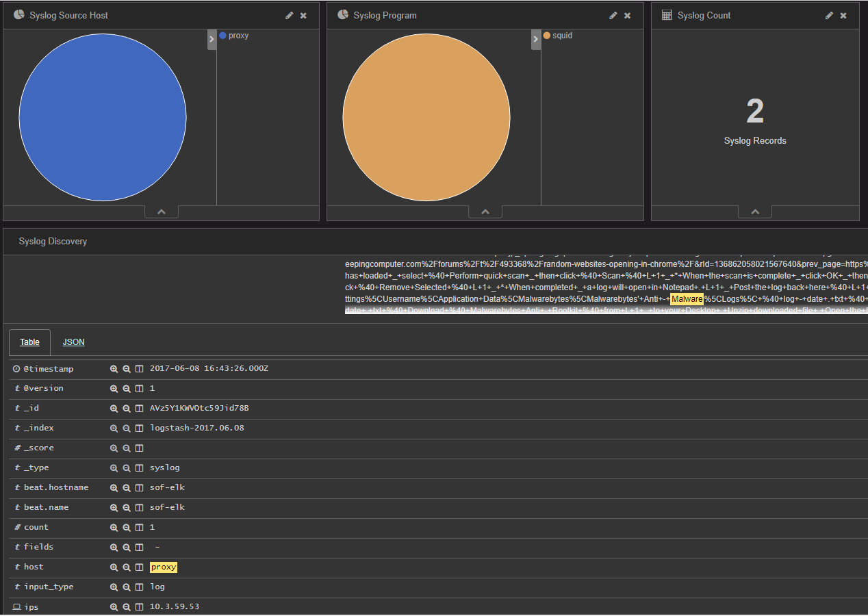868x616 pixels.
Task: Select index value logstash-2017.06.08
Action: click(x=197, y=428)
